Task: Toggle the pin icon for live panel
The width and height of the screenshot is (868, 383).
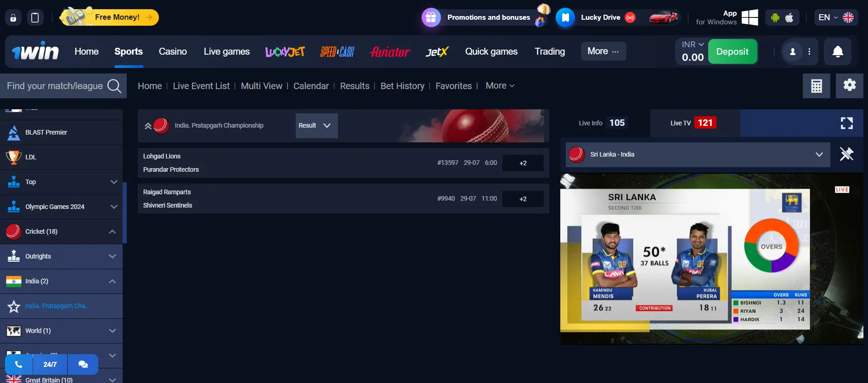Action: [846, 154]
